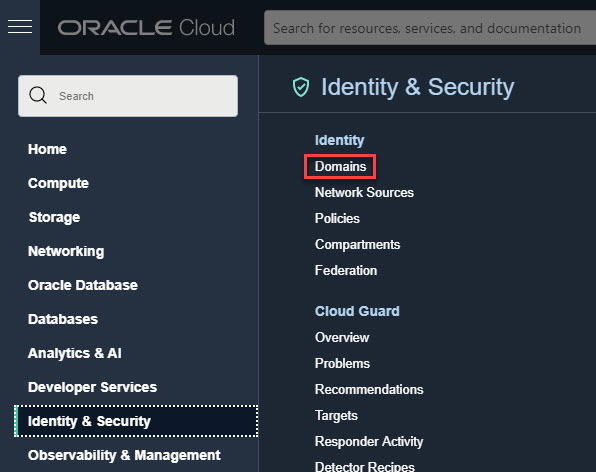Screen dimensions: 596x472
Task: Open Observability & Management category
Action: (x=124, y=455)
